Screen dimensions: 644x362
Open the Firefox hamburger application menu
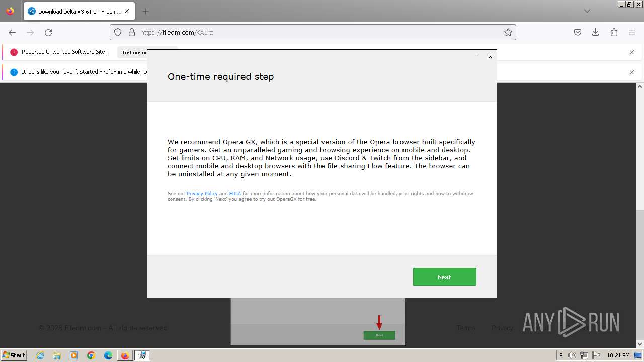[x=632, y=32]
